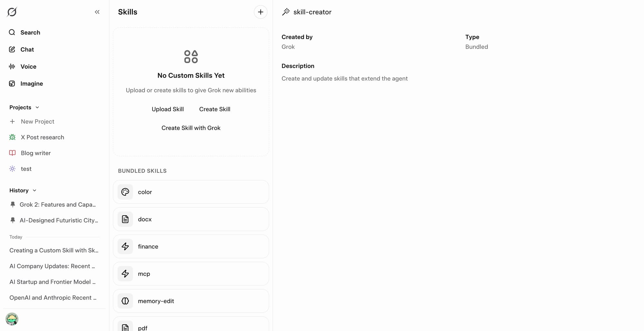Click the lightning icon for finance skill

125,247
